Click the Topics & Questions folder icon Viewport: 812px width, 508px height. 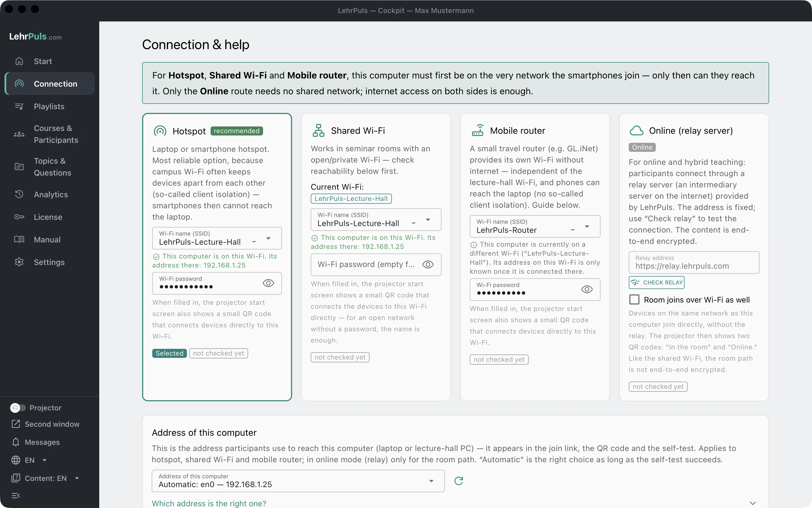(x=19, y=167)
